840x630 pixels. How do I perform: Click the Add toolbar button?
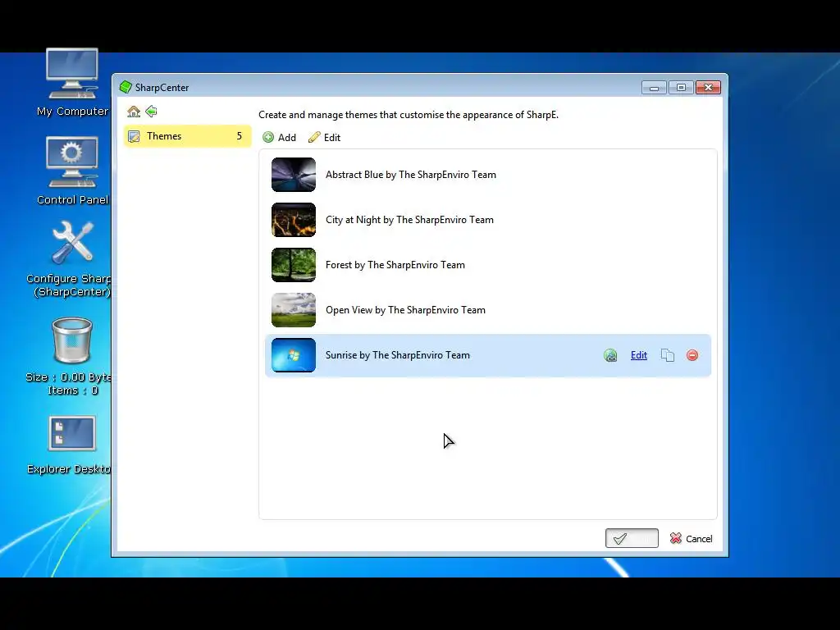(279, 138)
